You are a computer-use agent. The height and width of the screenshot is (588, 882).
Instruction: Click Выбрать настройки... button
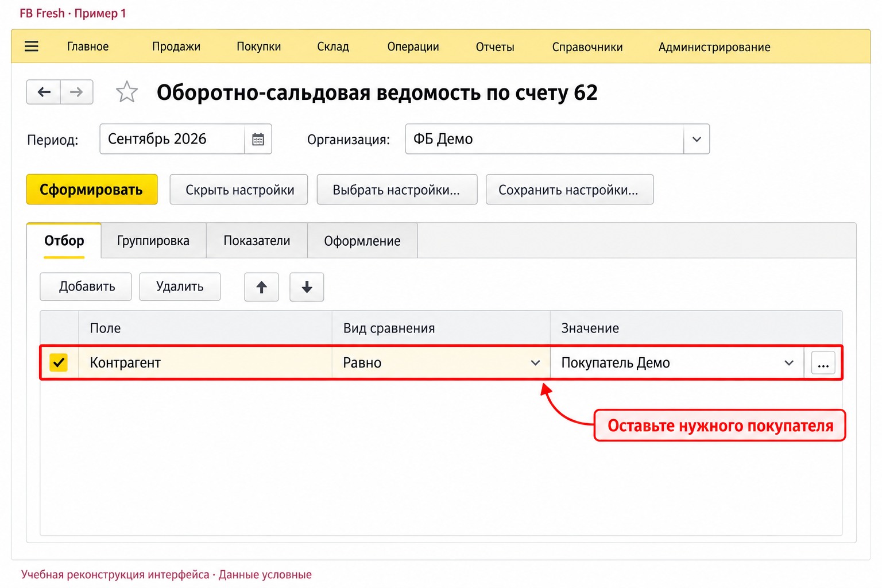pyautogui.click(x=397, y=189)
